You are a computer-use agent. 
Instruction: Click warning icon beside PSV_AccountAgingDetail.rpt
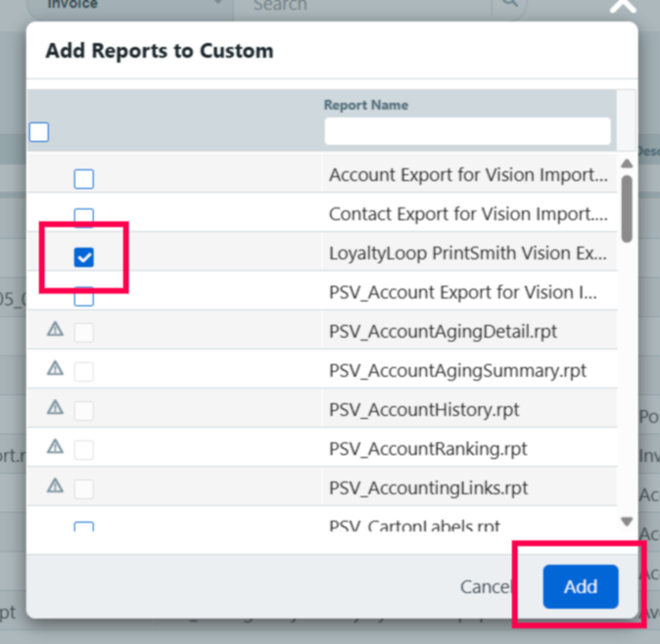tap(56, 330)
